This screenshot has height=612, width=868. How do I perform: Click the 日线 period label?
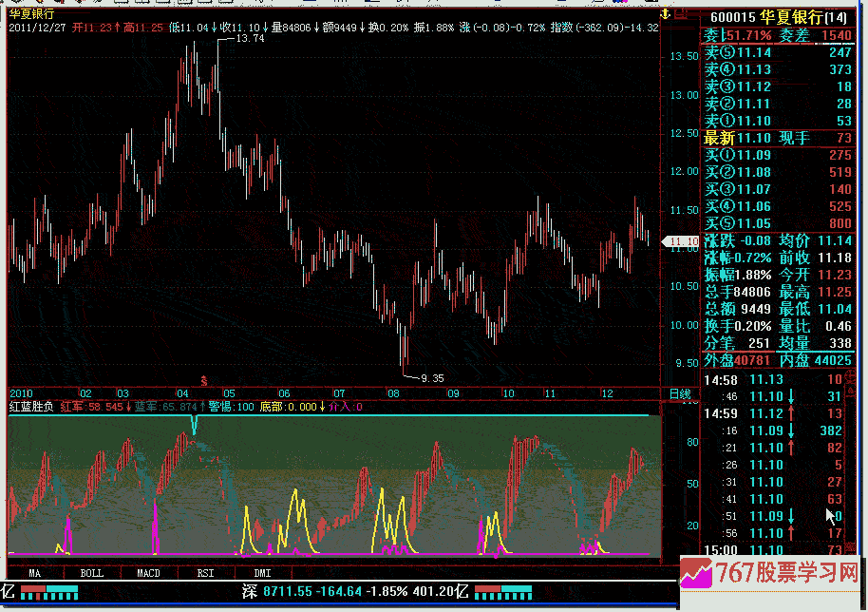(x=680, y=393)
